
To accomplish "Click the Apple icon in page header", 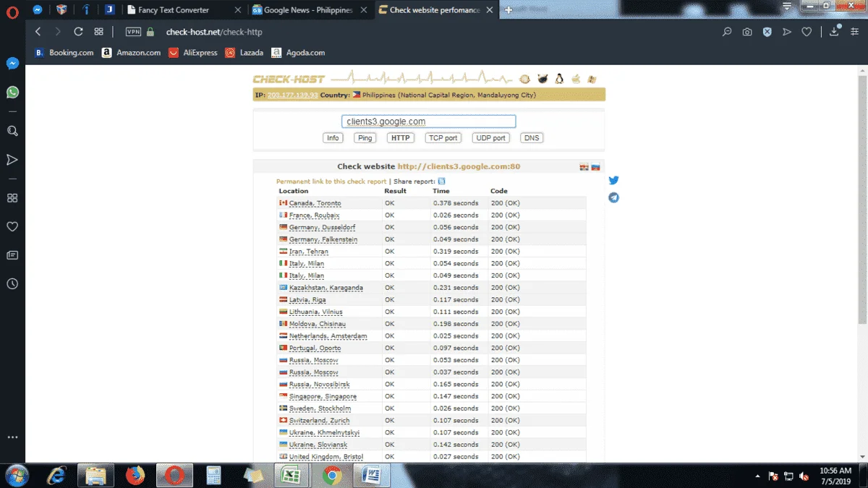I will coord(576,79).
